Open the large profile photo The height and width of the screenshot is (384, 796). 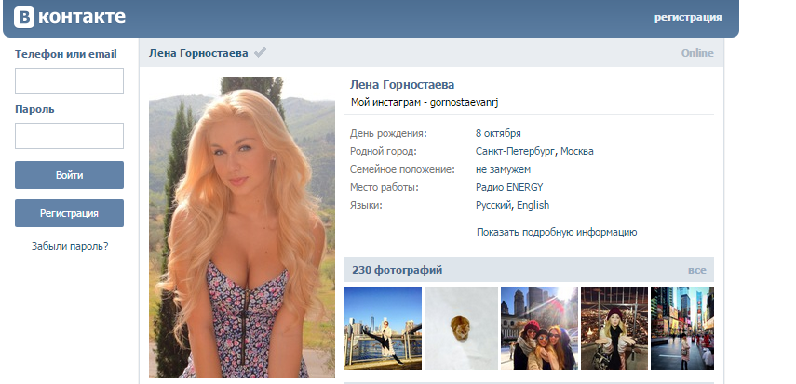[242, 227]
